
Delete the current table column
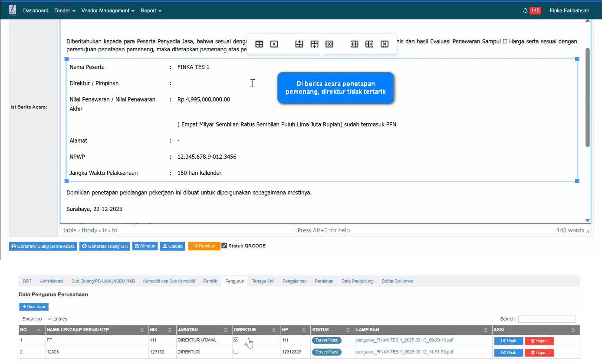click(x=384, y=44)
